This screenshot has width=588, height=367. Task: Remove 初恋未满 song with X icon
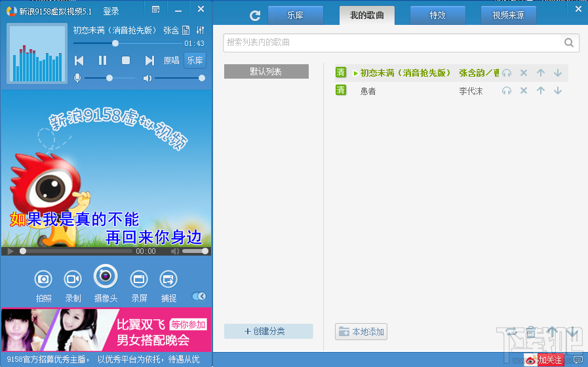524,73
